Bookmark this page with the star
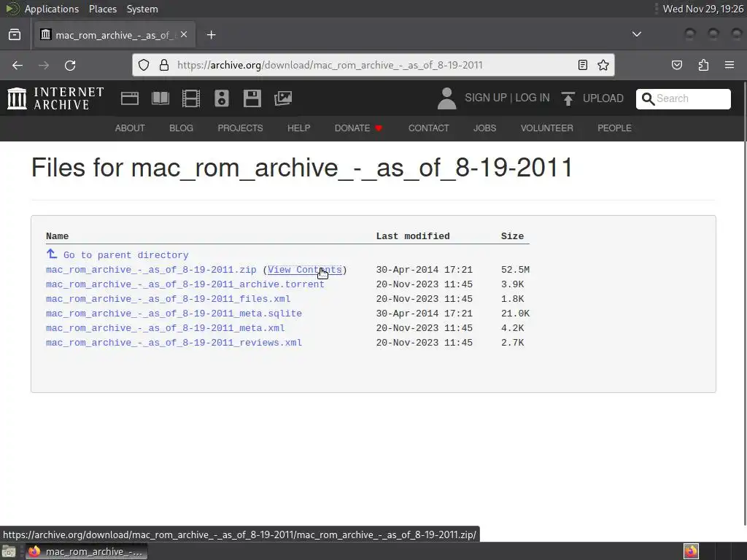 click(x=603, y=65)
